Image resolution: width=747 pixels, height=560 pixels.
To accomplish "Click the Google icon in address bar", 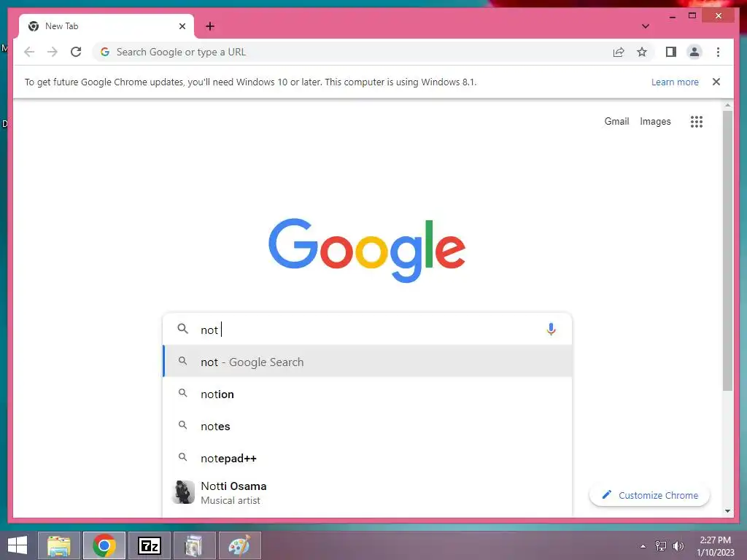I will [x=105, y=52].
